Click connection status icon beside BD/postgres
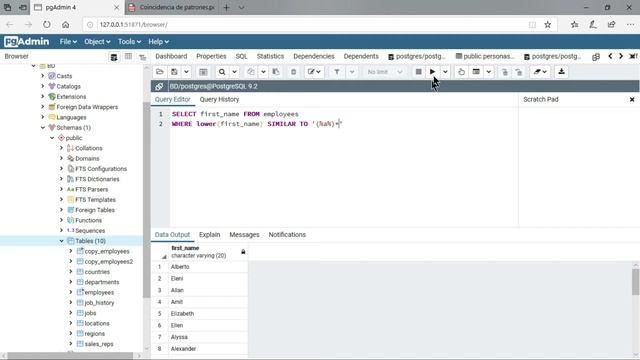The height and width of the screenshot is (360, 640). pyautogui.click(x=159, y=86)
